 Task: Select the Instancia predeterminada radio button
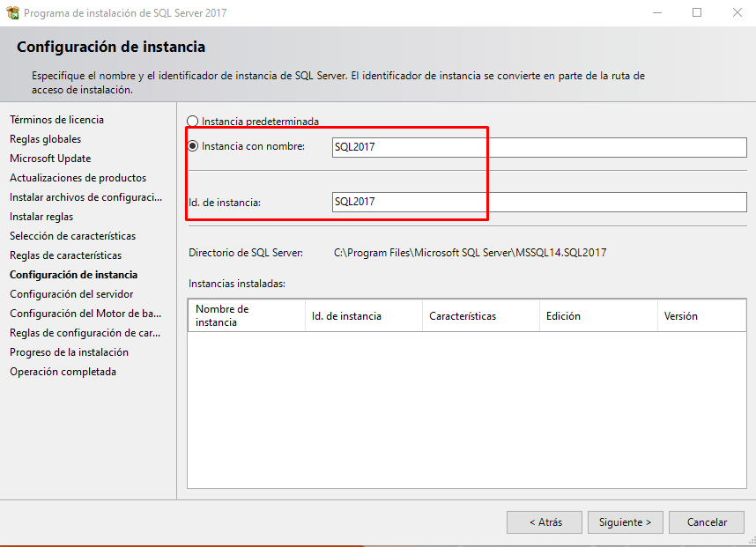click(193, 122)
